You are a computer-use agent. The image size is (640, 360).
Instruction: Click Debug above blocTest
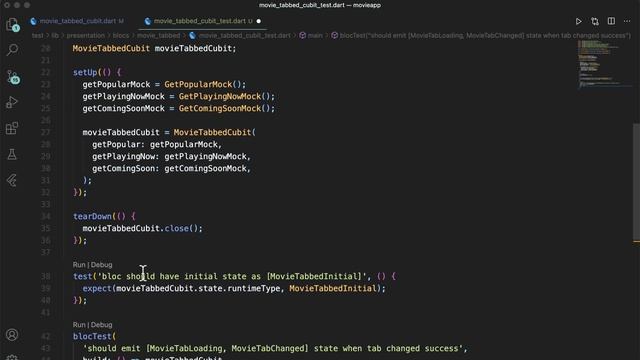coord(102,324)
